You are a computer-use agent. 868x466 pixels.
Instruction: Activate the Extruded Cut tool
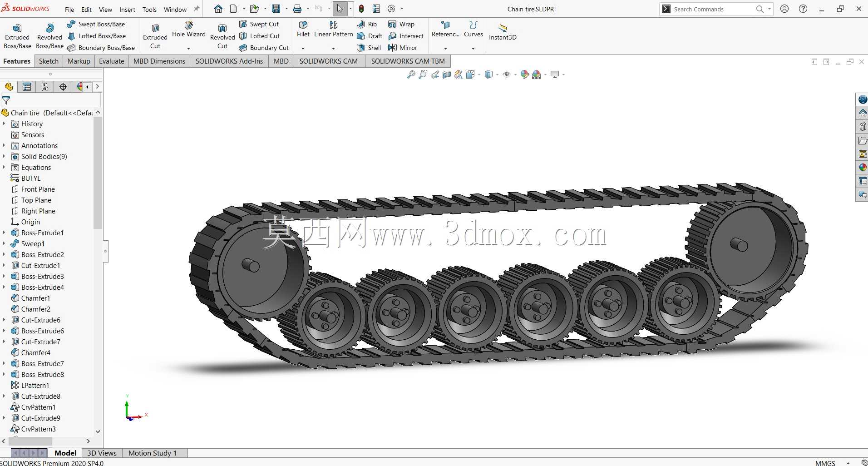[x=155, y=36]
